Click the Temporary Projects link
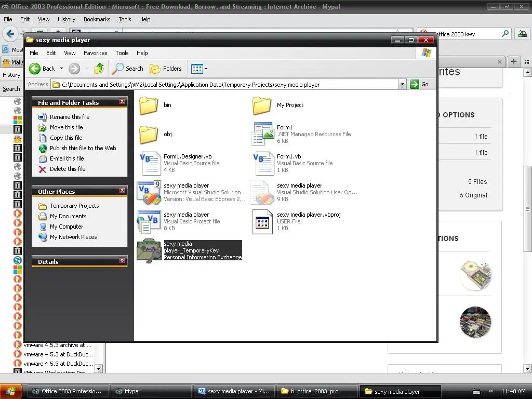This screenshot has height=399, width=532. pos(74,206)
